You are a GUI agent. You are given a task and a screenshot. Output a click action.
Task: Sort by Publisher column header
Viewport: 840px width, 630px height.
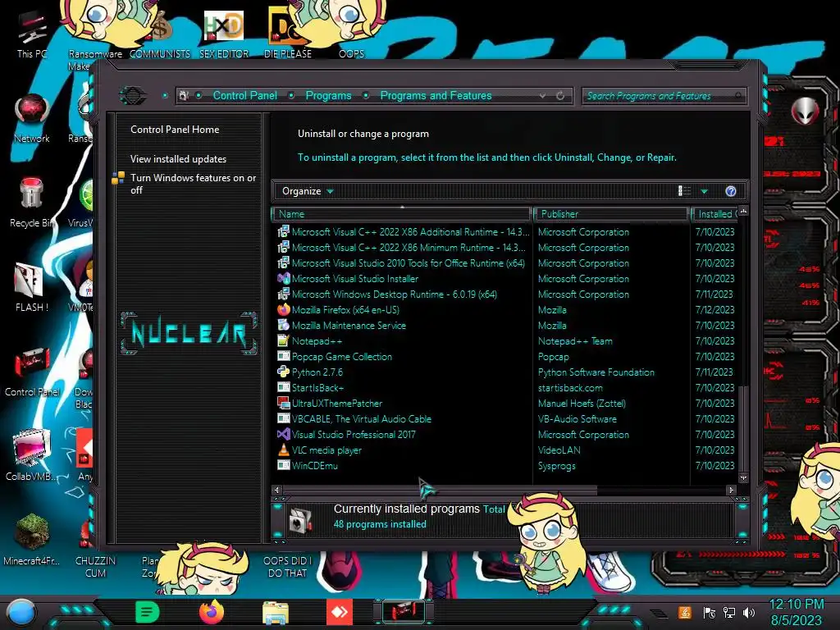click(x=611, y=214)
